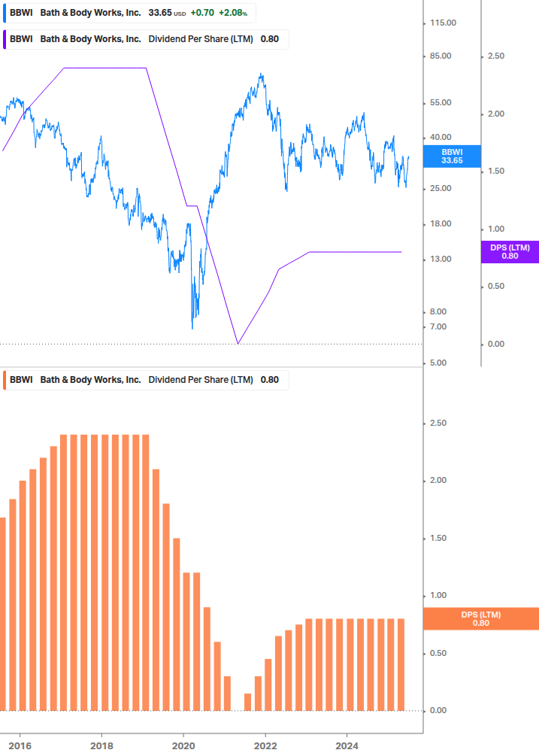Click the 2024 label on the time axis
539x756 pixels.
[x=347, y=746]
